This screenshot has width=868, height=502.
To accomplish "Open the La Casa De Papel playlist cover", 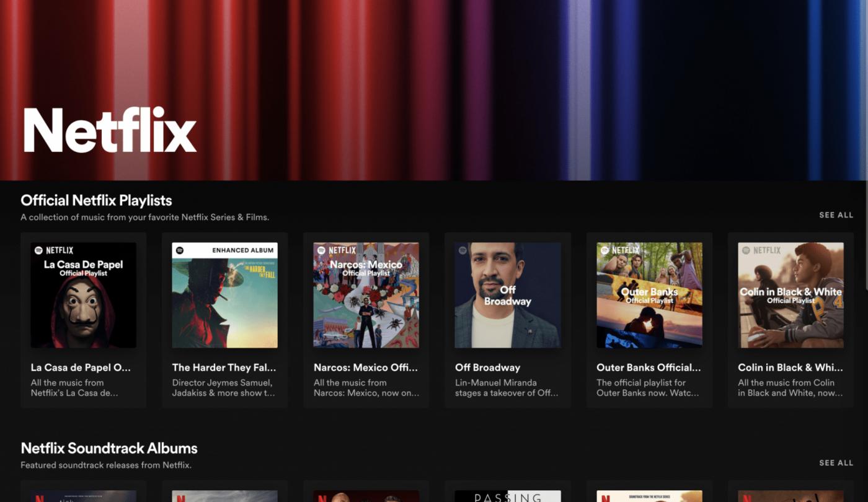I will point(84,295).
